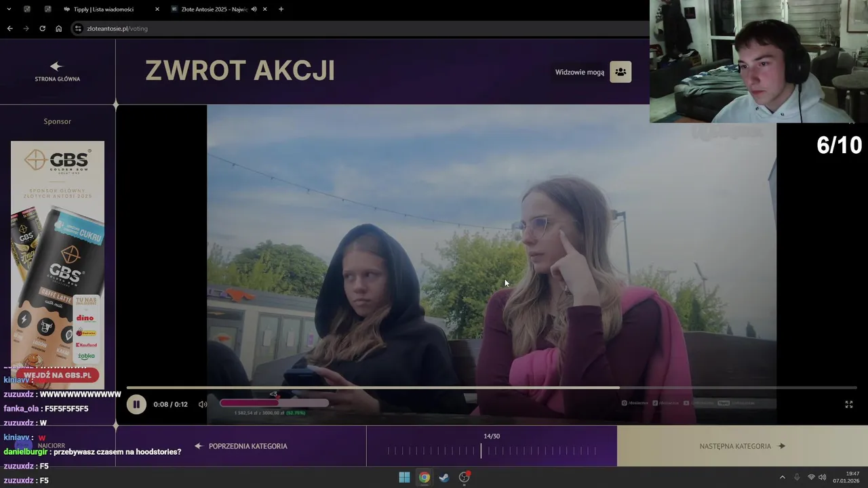Close the Złote Antosie 2025 tab

264,9
